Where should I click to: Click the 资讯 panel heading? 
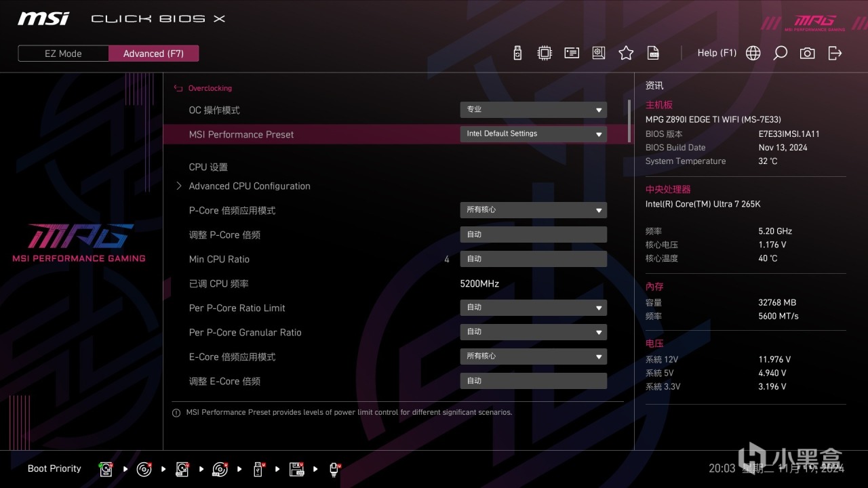654,85
